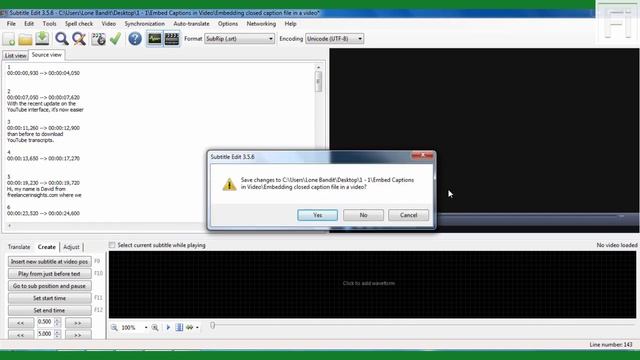Click the 5.000 seconds input field
This screenshot has width=640, height=360.
[x=45, y=334]
